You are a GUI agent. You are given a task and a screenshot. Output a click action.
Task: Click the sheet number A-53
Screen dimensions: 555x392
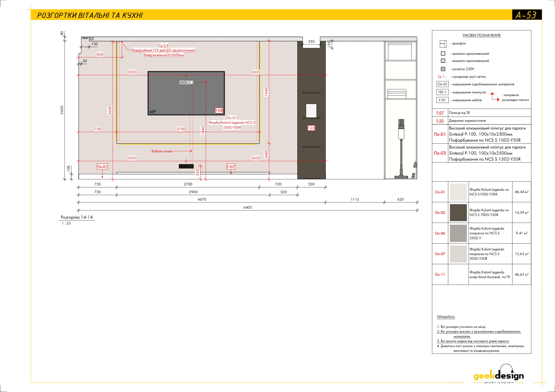(x=526, y=15)
